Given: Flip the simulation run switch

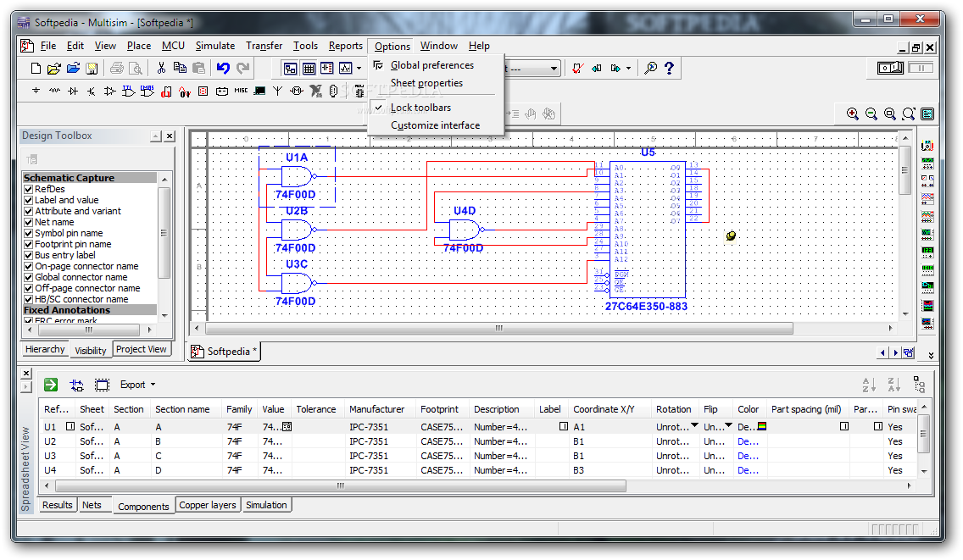Looking at the screenshot, I should click(x=891, y=68).
